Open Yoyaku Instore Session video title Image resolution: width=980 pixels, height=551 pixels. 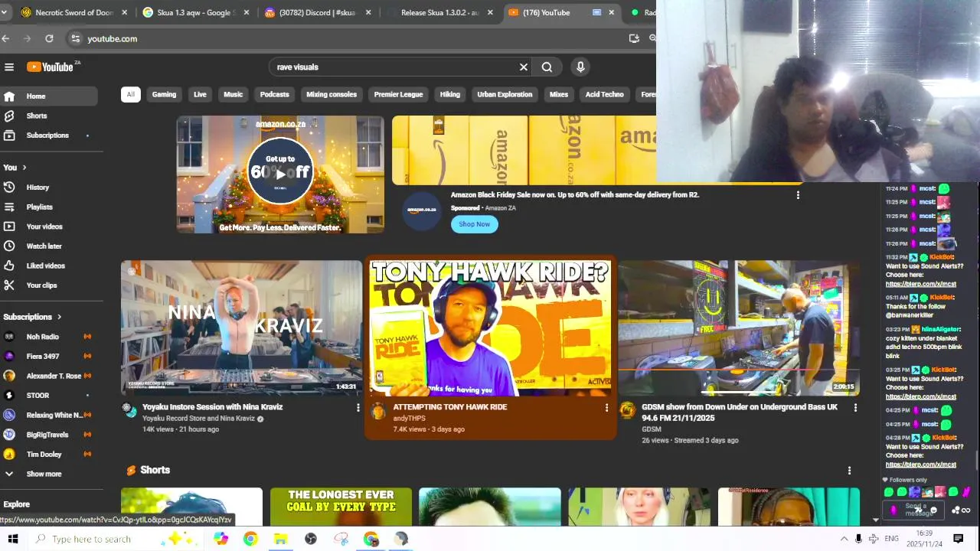(x=212, y=407)
